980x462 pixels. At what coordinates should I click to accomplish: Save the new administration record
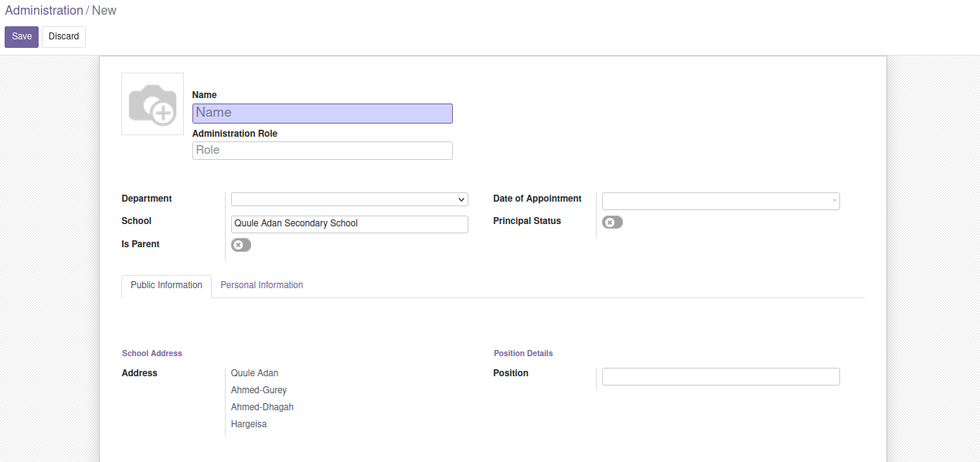click(22, 36)
